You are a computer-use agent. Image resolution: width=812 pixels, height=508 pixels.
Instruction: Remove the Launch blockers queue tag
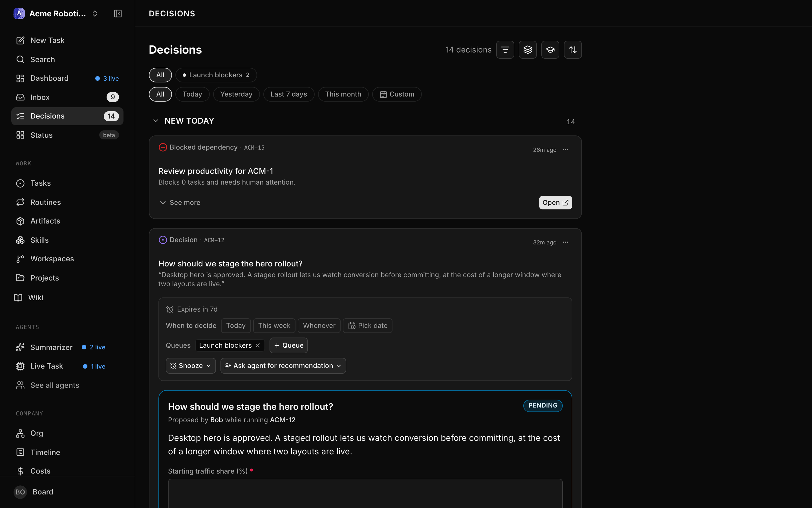tap(258, 345)
